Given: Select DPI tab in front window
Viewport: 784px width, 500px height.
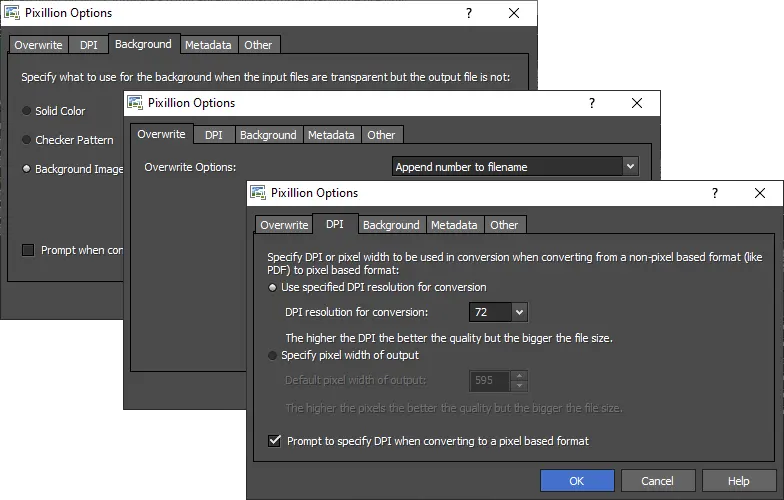Looking at the screenshot, I should (x=335, y=224).
